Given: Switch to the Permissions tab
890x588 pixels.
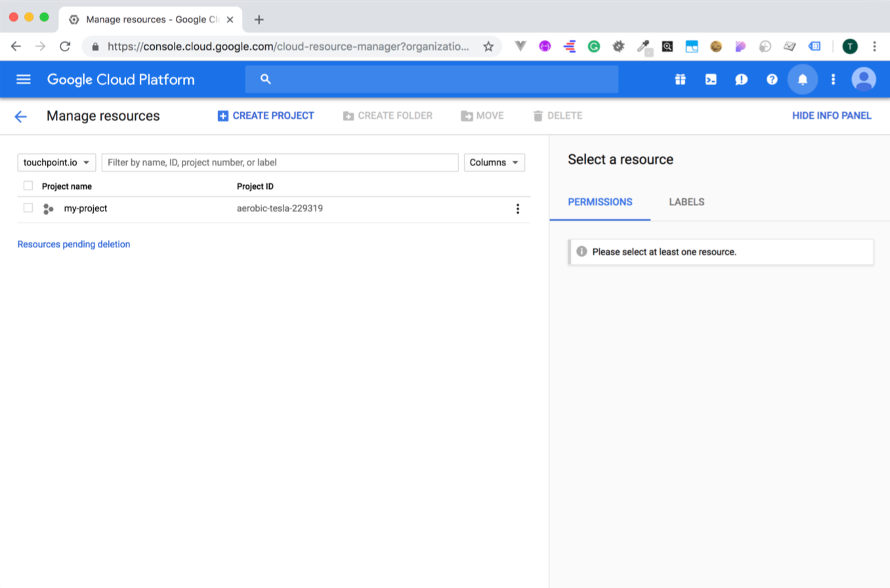Looking at the screenshot, I should click(600, 202).
